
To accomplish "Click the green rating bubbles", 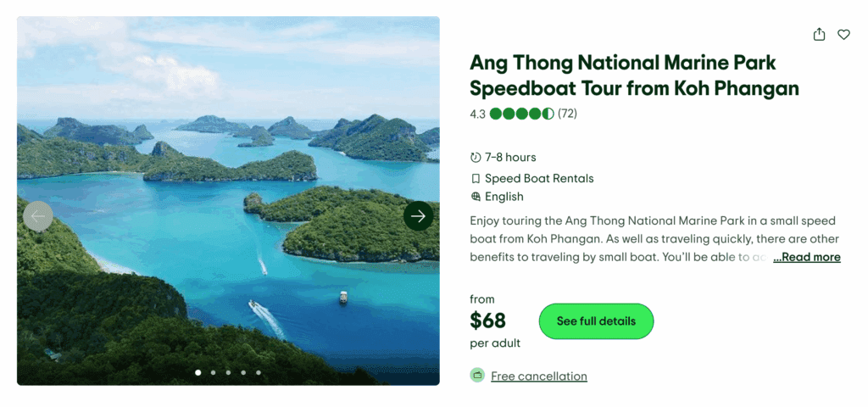I will [521, 114].
